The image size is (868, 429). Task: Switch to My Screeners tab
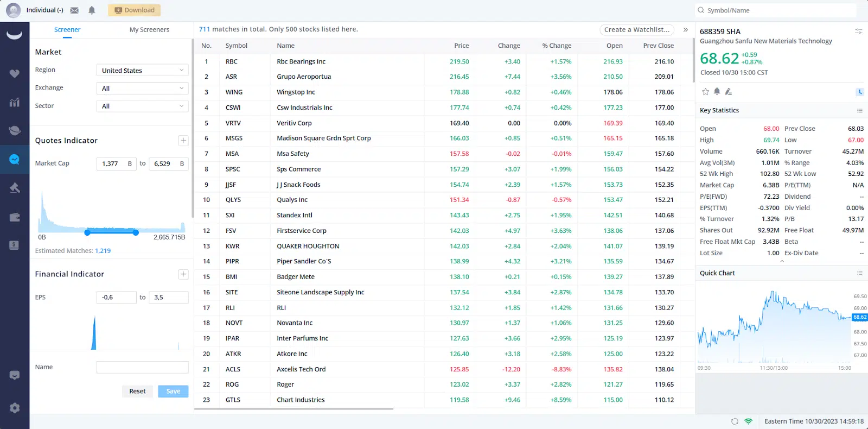[149, 30]
